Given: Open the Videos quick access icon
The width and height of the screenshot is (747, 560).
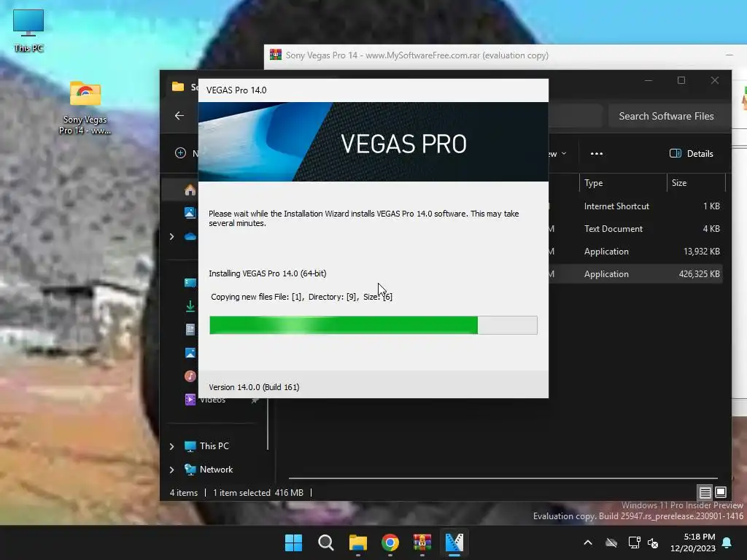Looking at the screenshot, I should tap(190, 400).
